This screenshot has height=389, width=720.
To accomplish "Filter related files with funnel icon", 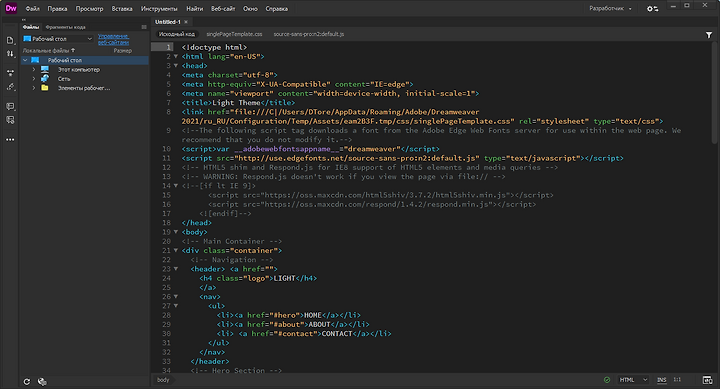I will tap(709, 34).
